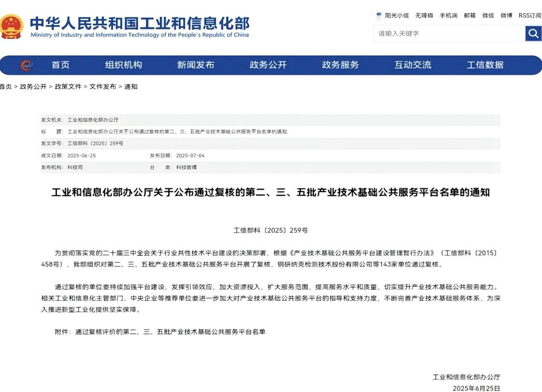Click the 阳光小信 robot icon

(x=379, y=15)
